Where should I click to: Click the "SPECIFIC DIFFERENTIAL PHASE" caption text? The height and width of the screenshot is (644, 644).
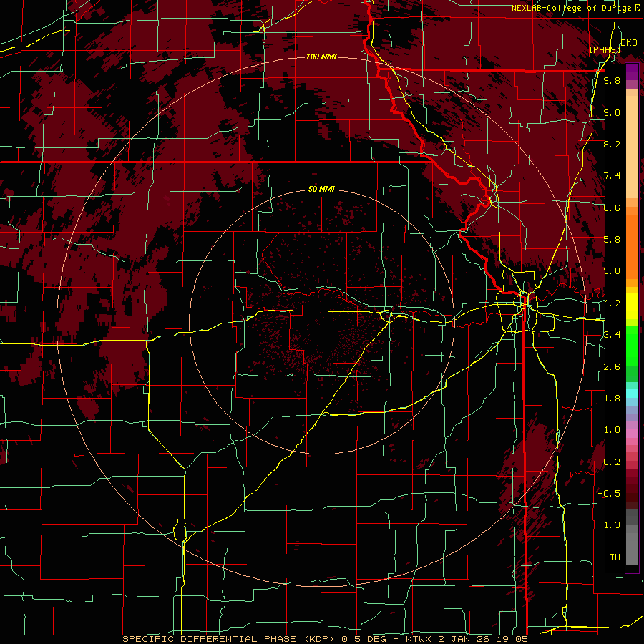pyautogui.click(x=209, y=639)
